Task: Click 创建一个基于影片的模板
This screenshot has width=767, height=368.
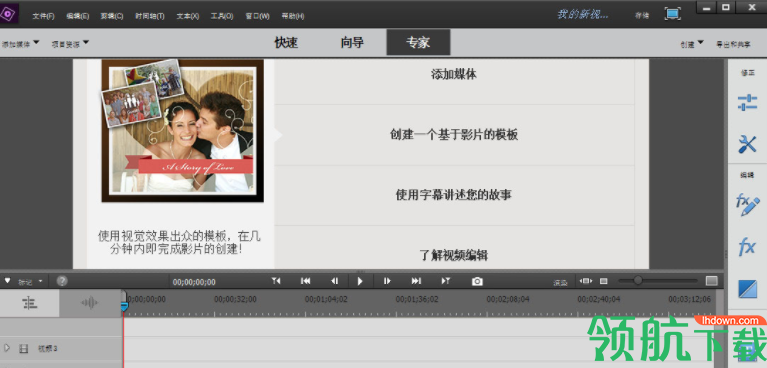Action: 454,135
